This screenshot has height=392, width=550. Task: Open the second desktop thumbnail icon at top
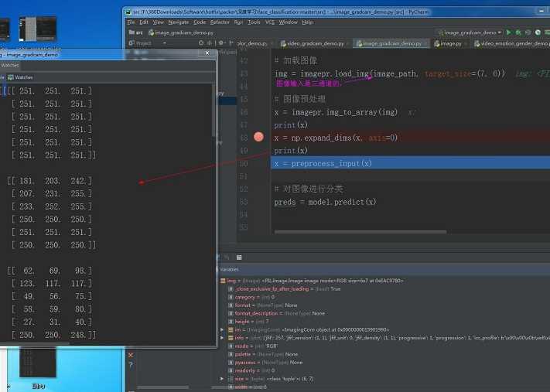[38, 29]
